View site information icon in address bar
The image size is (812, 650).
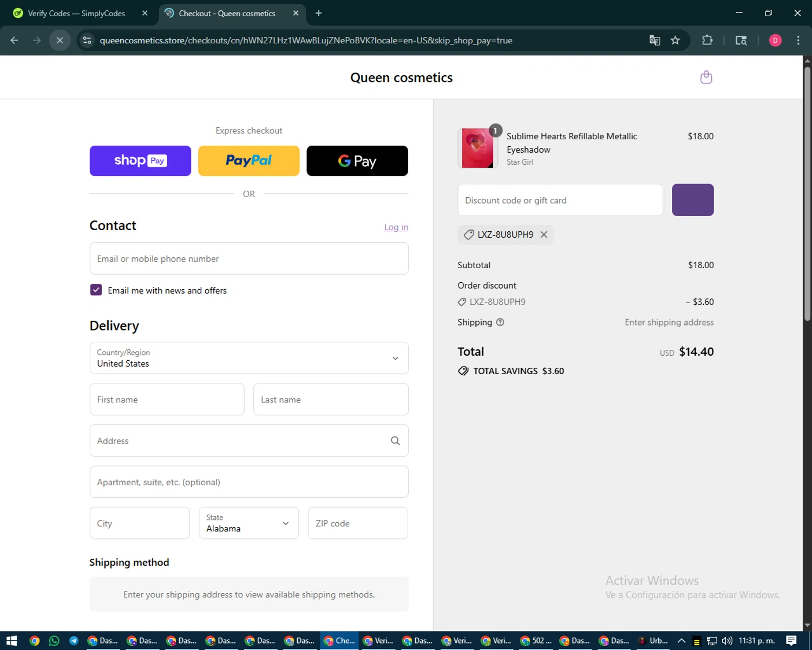(x=87, y=40)
